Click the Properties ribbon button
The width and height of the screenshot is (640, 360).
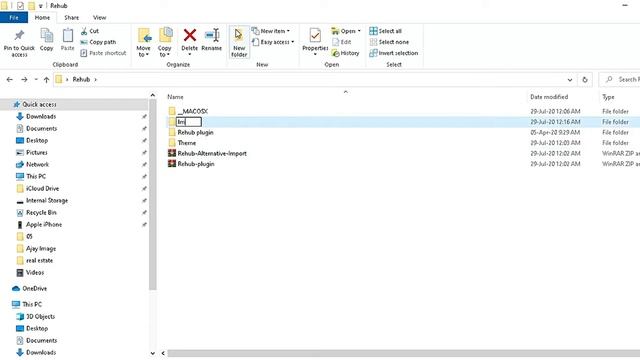coord(315,42)
